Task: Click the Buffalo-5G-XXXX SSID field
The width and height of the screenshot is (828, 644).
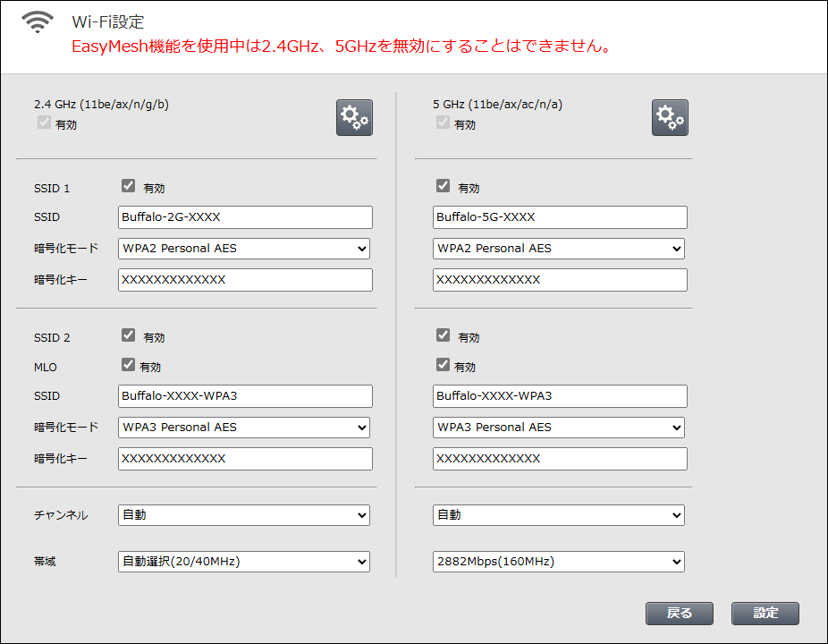Action: 560,217
